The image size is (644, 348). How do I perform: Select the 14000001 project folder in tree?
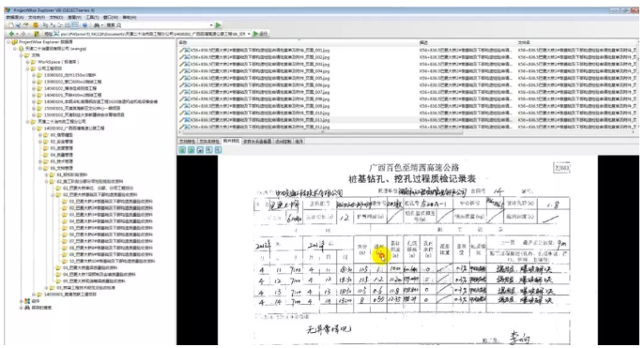coord(70,295)
